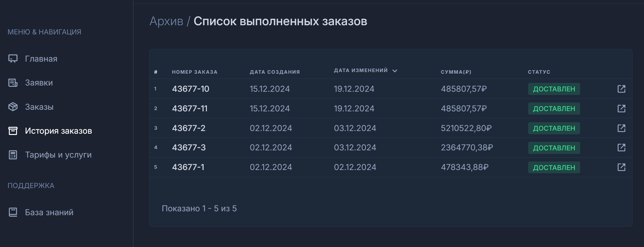Viewport: 644px width, 247px height.
Task: Click the Заявки list icon
Action: 13,83
